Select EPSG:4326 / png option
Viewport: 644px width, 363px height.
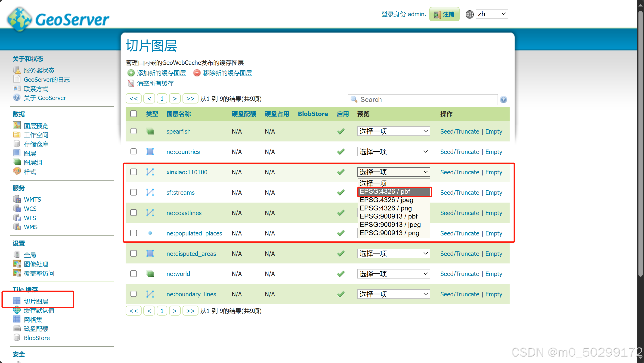tap(394, 208)
